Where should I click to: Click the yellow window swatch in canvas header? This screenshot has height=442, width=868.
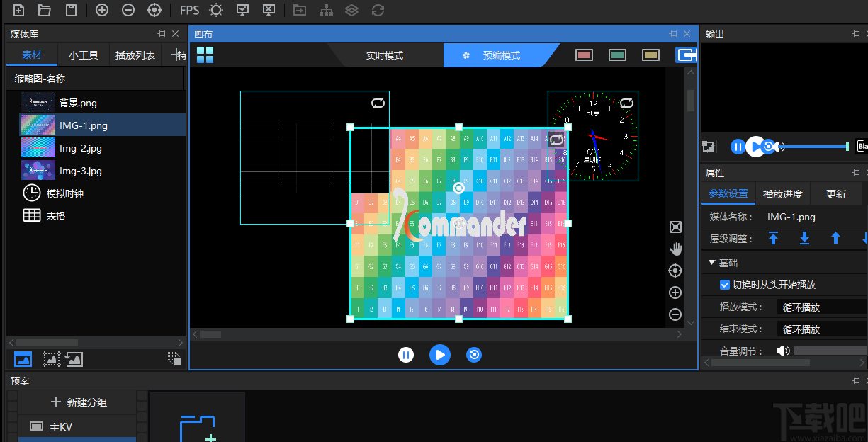click(650, 55)
